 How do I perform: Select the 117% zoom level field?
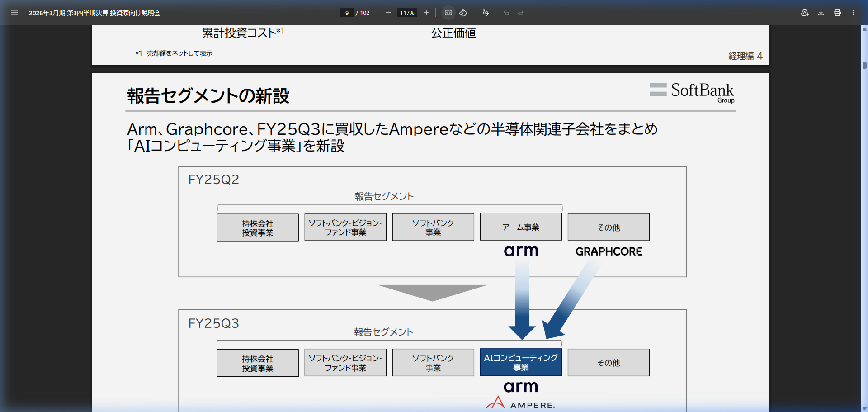coord(406,13)
